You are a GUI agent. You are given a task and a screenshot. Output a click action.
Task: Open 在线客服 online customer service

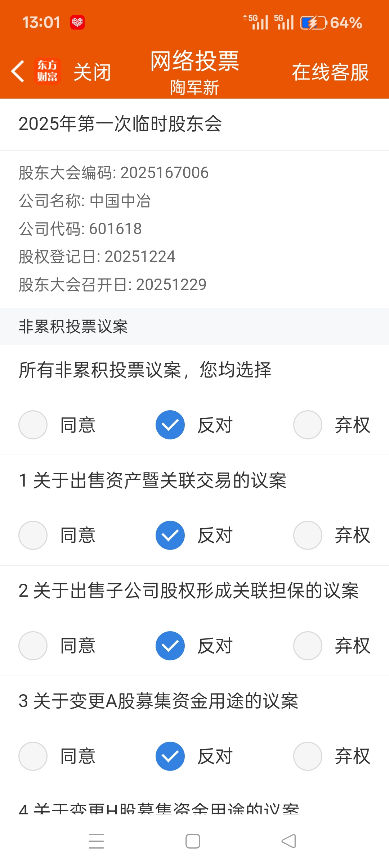[x=330, y=72]
